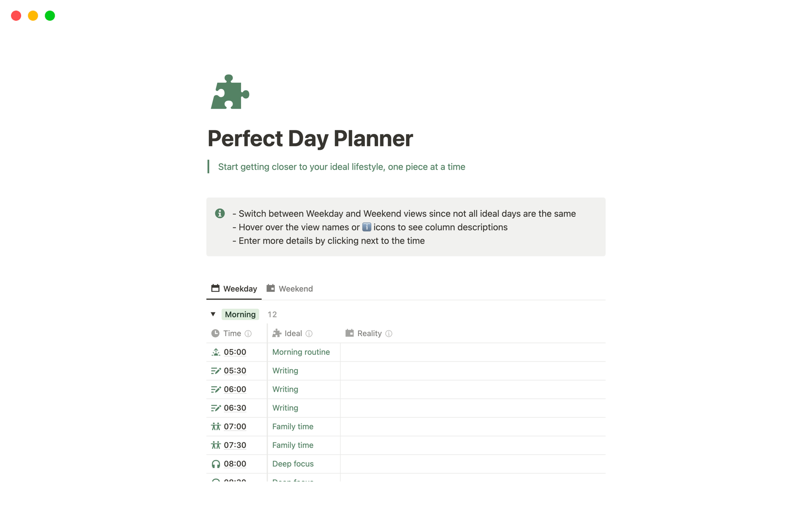Click the green puzzle piece page icon
812x508 pixels.
coord(230,92)
